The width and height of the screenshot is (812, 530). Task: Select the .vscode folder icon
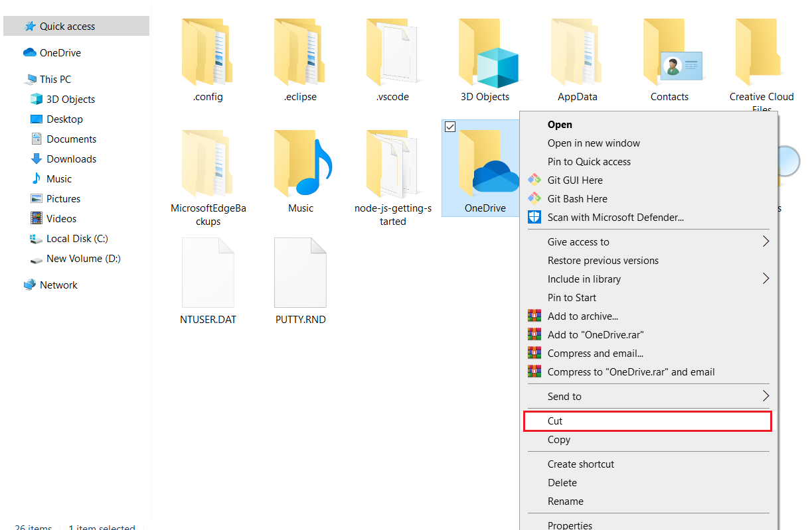coord(392,52)
